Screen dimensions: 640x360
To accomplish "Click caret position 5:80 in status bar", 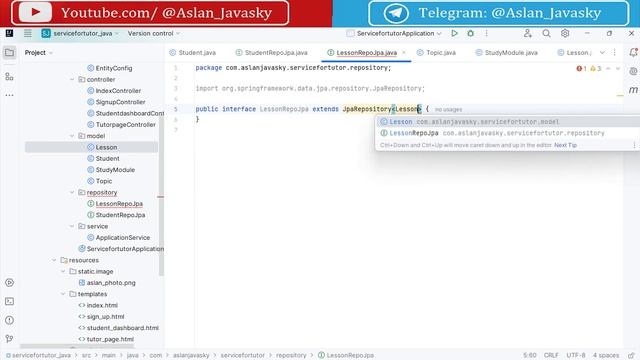I will [530, 356].
